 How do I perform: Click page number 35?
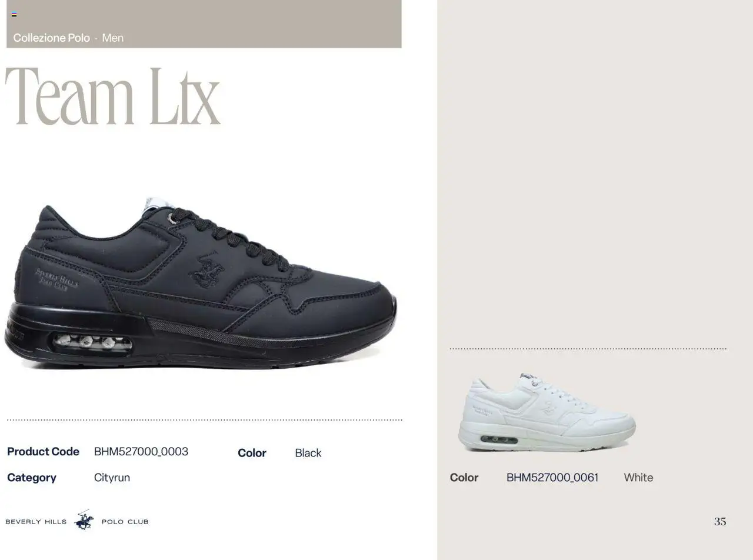(x=720, y=521)
